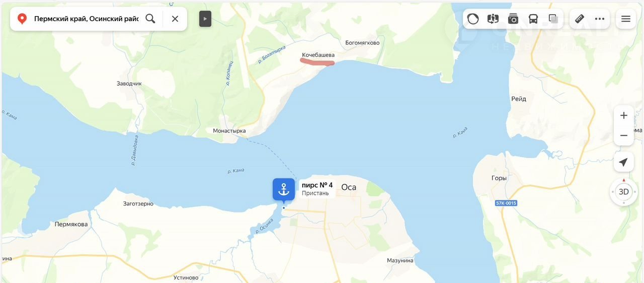Image resolution: width=644 pixels, height=283 pixels.
Task: Open the hamburger main menu
Action: pos(626,19)
